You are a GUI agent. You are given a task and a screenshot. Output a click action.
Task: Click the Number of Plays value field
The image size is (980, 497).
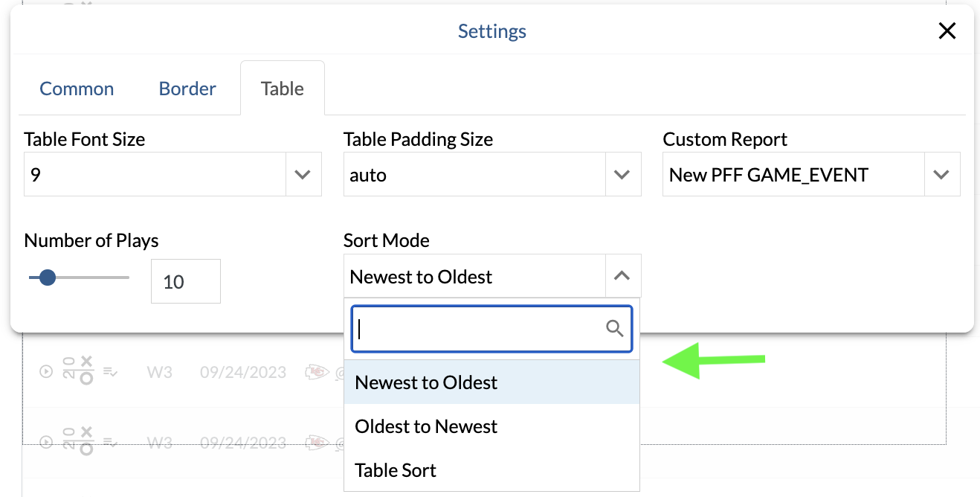185,281
